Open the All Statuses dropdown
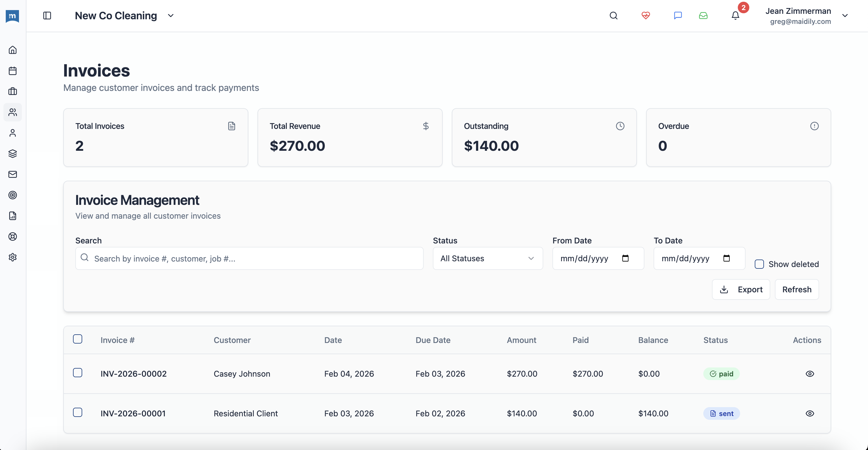Screen dimensions: 868x450 point(487,258)
